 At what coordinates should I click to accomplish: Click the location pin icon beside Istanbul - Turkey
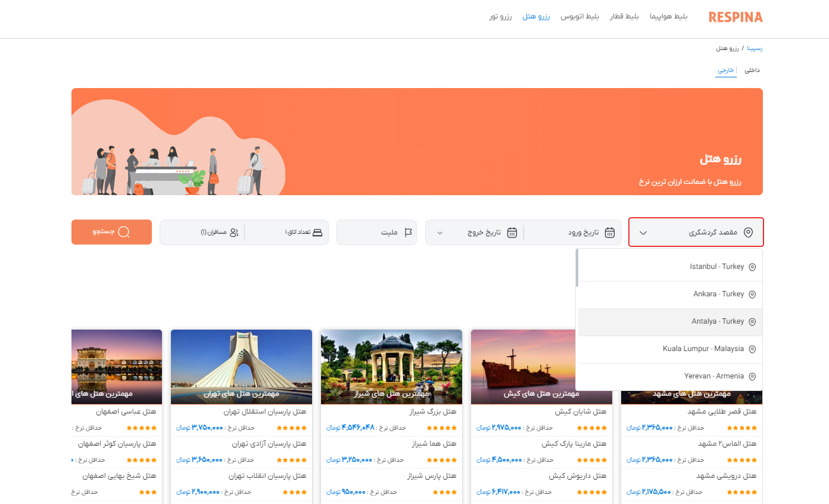pyautogui.click(x=752, y=267)
